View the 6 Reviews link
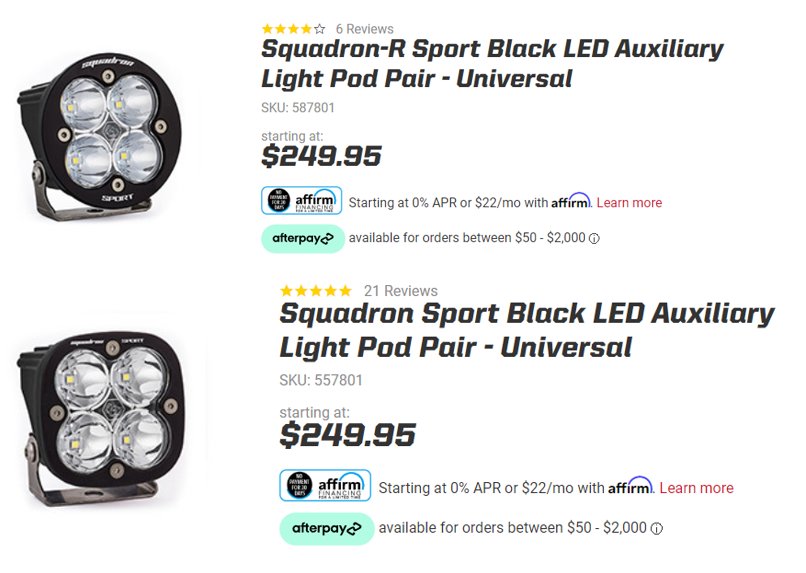Image resolution: width=806 pixels, height=573 pixels. [365, 29]
